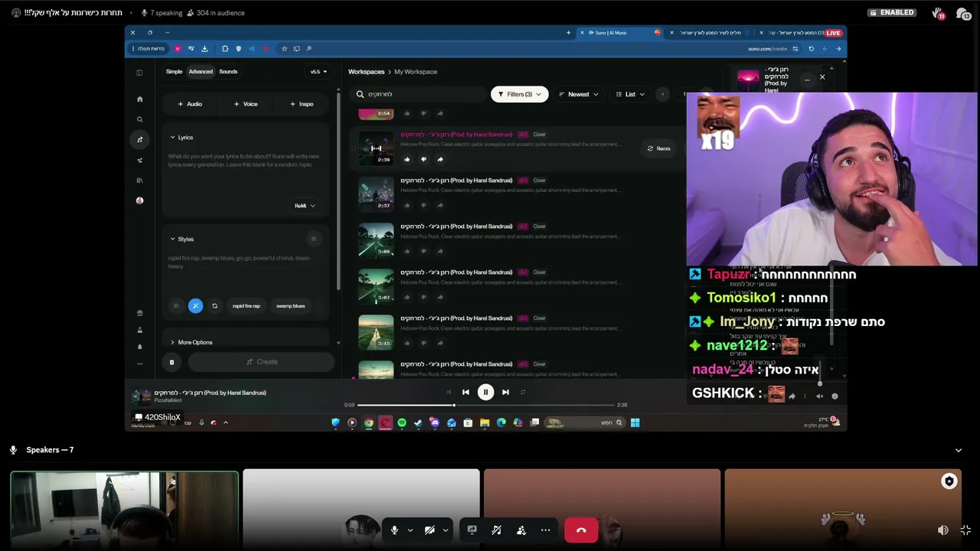The width and height of the screenshot is (980, 551).
Task: Add a Voice to the song
Action: click(x=246, y=104)
